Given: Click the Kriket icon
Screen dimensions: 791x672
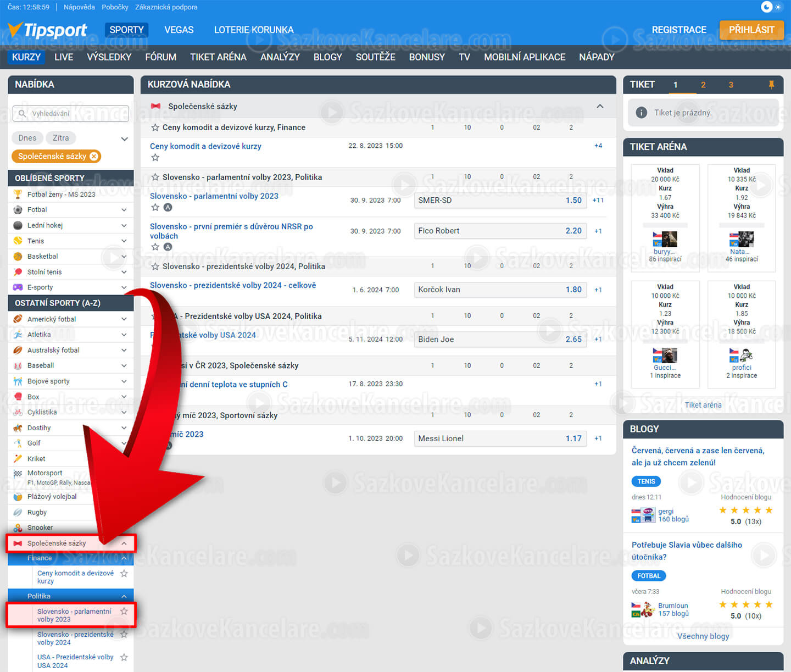Looking at the screenshot, I should [x=18, y=459].
